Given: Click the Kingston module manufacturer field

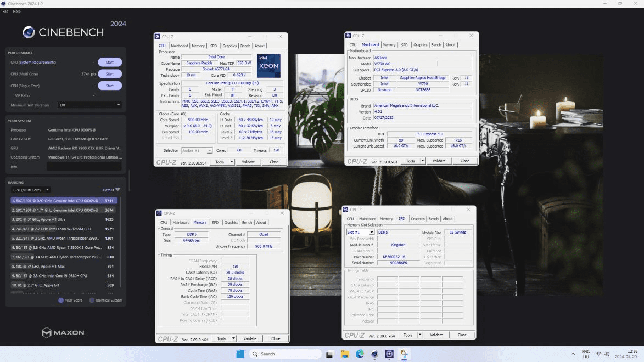Looking at the screenshot, I should click(398, 245).
